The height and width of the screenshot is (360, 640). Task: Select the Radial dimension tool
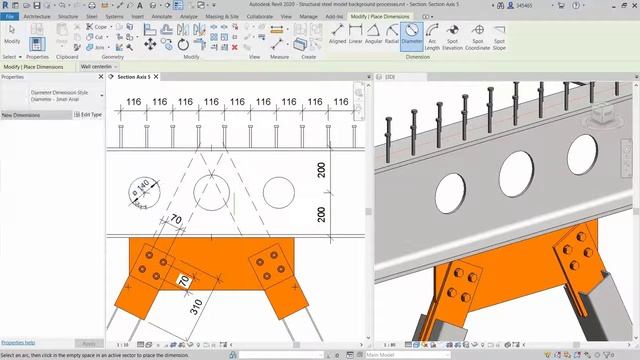click(x=391, y=34)
